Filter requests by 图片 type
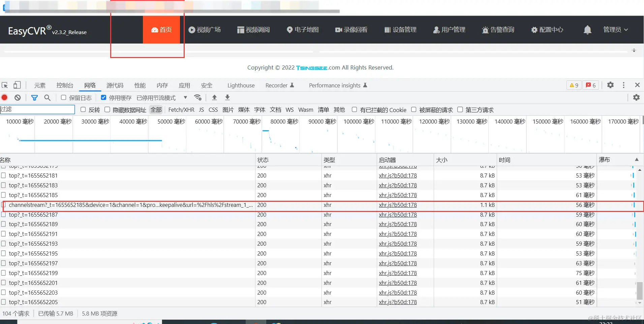 pos(228,110)
